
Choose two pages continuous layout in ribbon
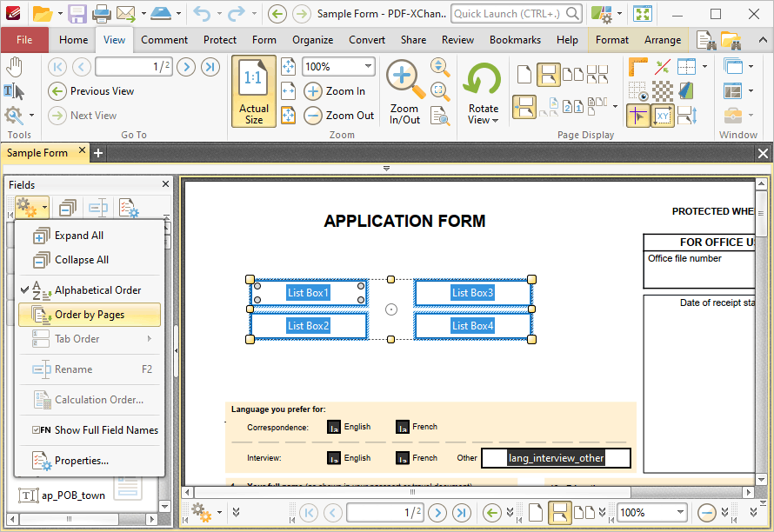coord(597,75)
